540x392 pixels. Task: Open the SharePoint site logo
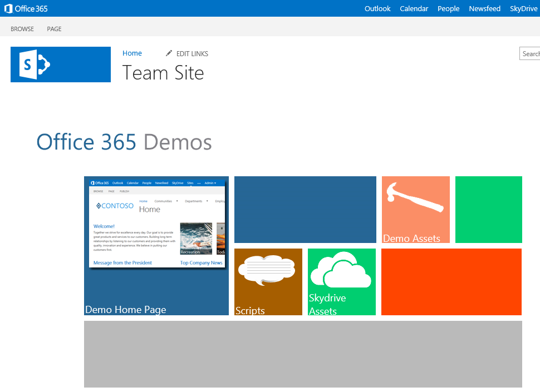pyautogui.click(x=61, y=64)
